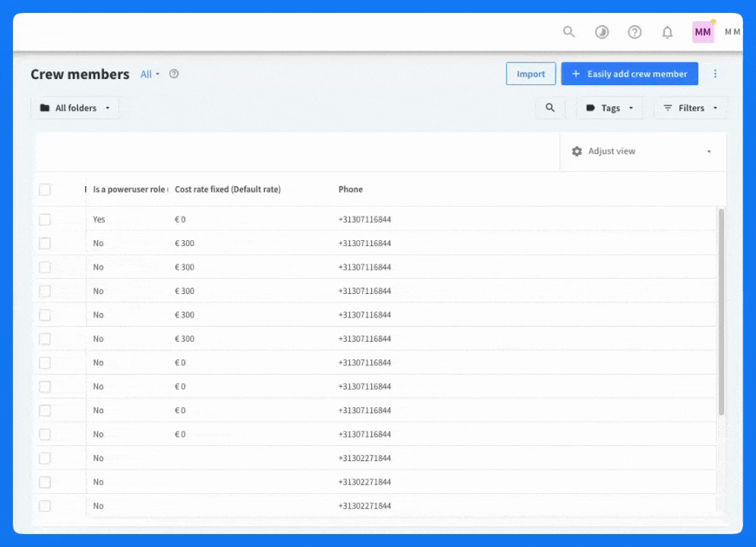Click the help icon beside Crew members title
This screenshot has width=756, height=547.
click(174, 74)
